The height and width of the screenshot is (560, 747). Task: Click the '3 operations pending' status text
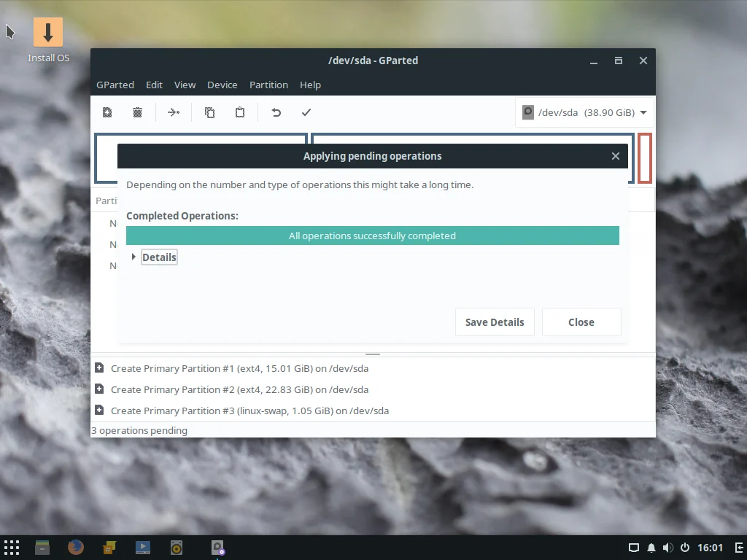pyautogui.click(x=139, y=430)
